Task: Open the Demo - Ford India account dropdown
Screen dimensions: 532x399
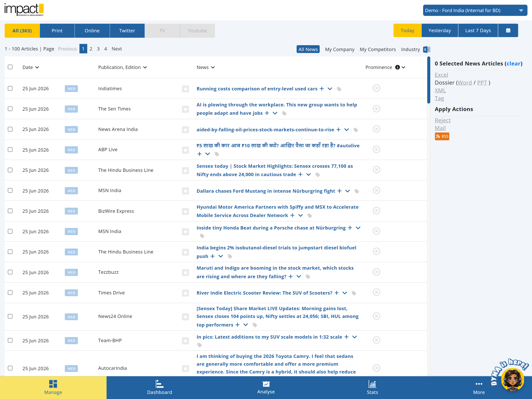Action: coord(475,10)
